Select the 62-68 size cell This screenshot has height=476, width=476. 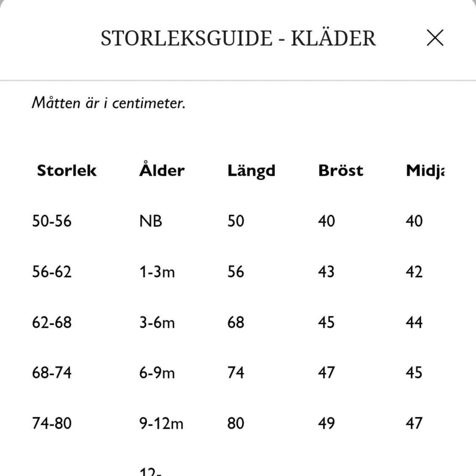[x=52, y=322]
